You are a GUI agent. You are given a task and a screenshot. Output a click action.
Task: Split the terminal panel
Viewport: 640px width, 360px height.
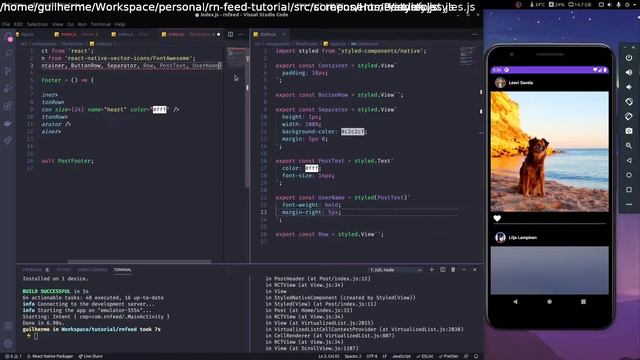point(442,269)
